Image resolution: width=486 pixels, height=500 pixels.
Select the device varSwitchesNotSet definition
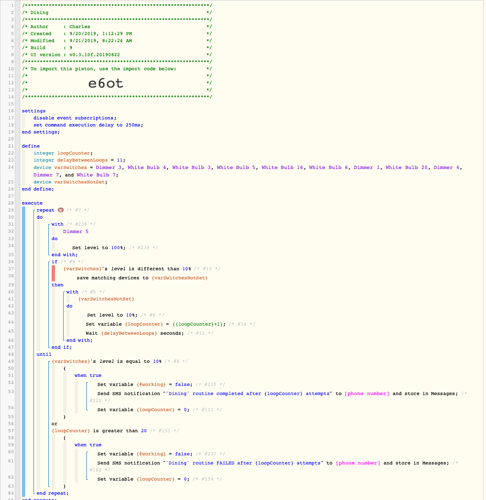point(70,182)
